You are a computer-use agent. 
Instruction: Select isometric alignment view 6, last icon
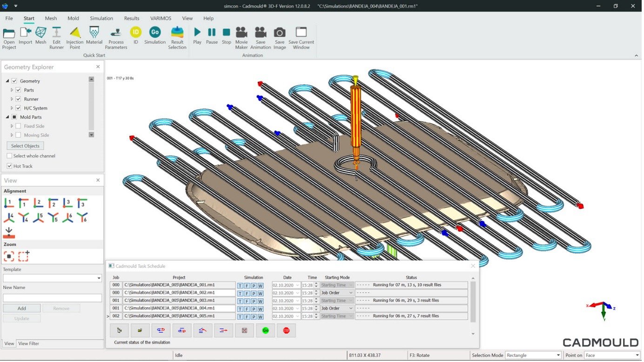(x=82, y=217)
